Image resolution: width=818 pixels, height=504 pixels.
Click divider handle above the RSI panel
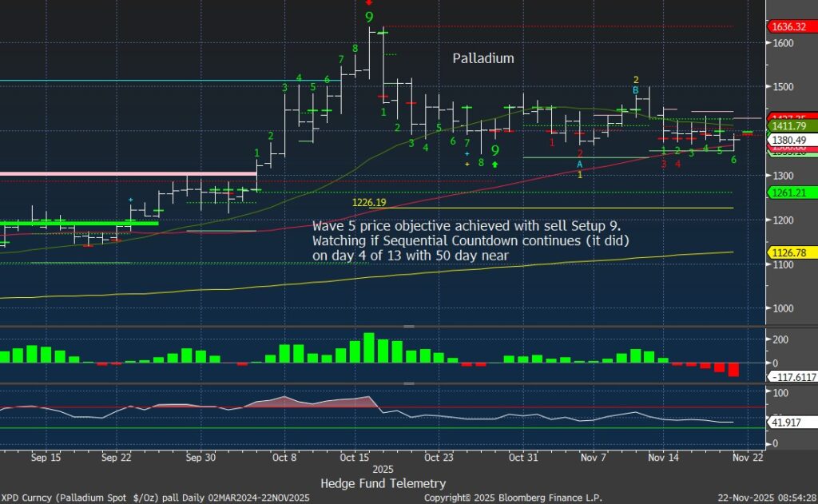408,384
